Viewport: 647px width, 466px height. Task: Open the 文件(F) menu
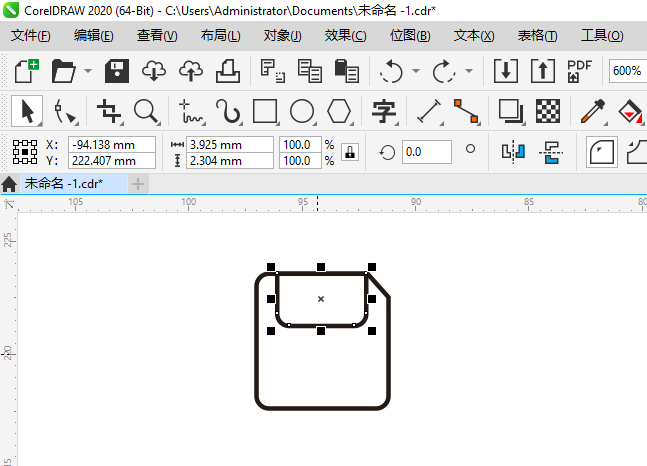tap(31, 36)
